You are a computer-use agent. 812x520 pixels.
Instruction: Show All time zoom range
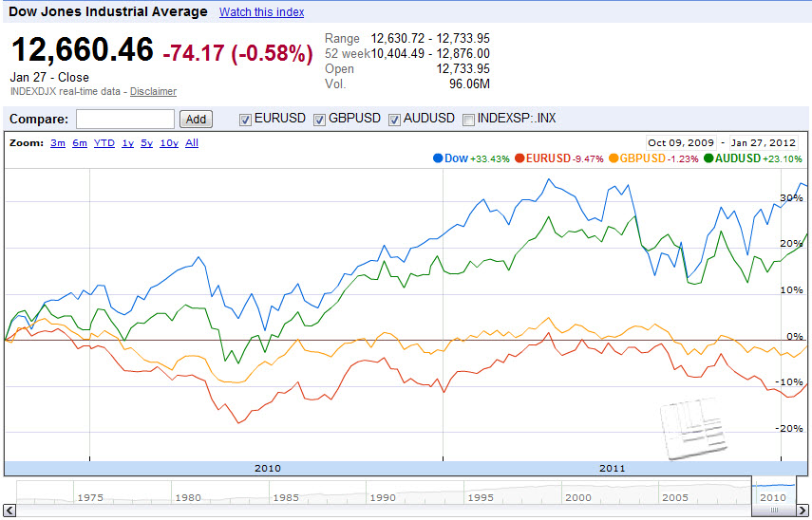pyautogui.click(x=192, y=143)
